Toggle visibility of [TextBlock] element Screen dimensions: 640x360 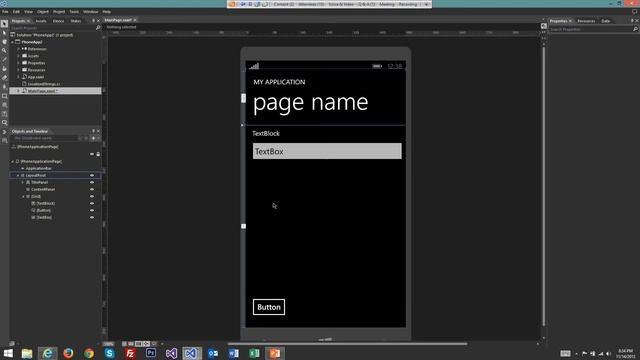point(92,203)
